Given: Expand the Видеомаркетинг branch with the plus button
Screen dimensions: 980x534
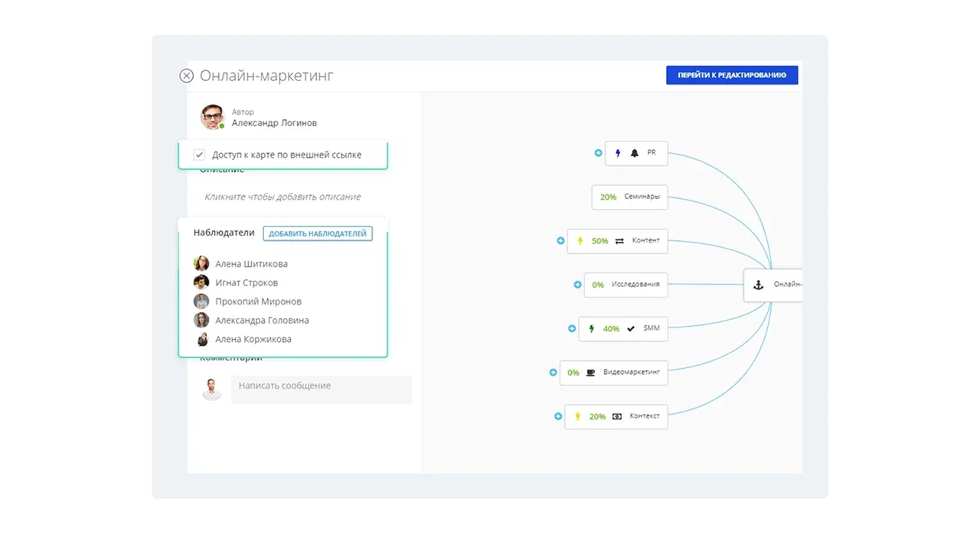Looking at the screenshot, I should point(554,373).
